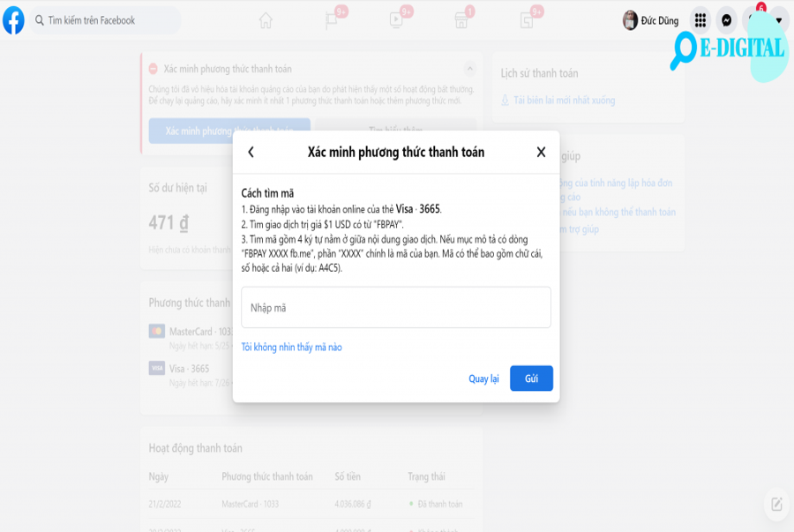This screenshot has height=532, width=794.
Task: Open the Marketplace storefront icon
Action: [x=461, y=21]
